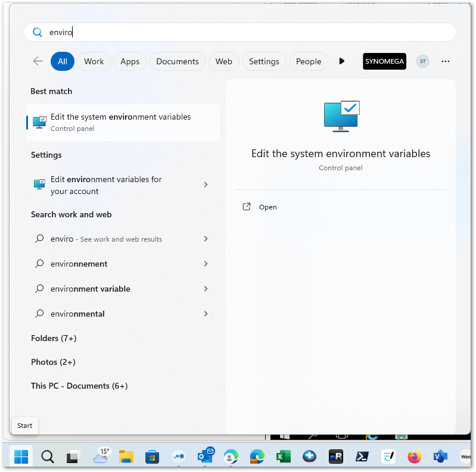The height and width of the screenshot is (472, 476).
Task: Click the 'Best match' heading
Action: (51, 91)
